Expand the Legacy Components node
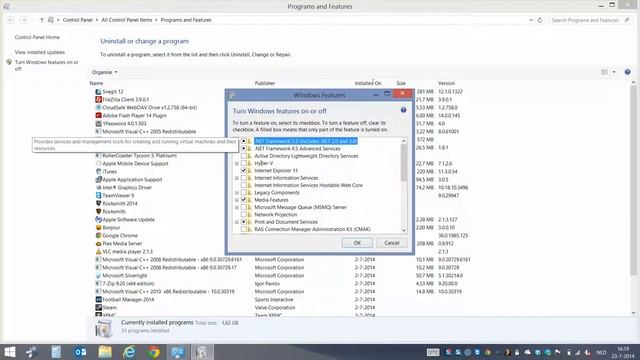 pos(237,193)
